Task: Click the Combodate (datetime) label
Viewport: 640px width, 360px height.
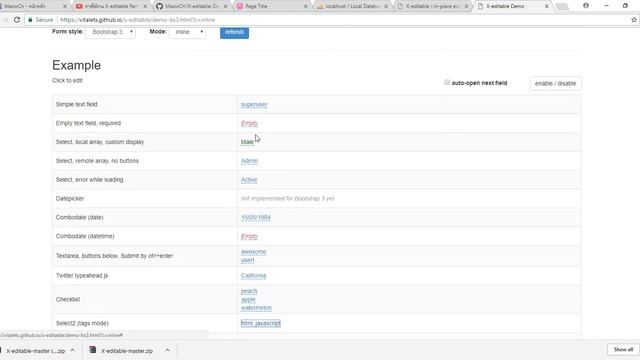Action: (x=85, y=236)
